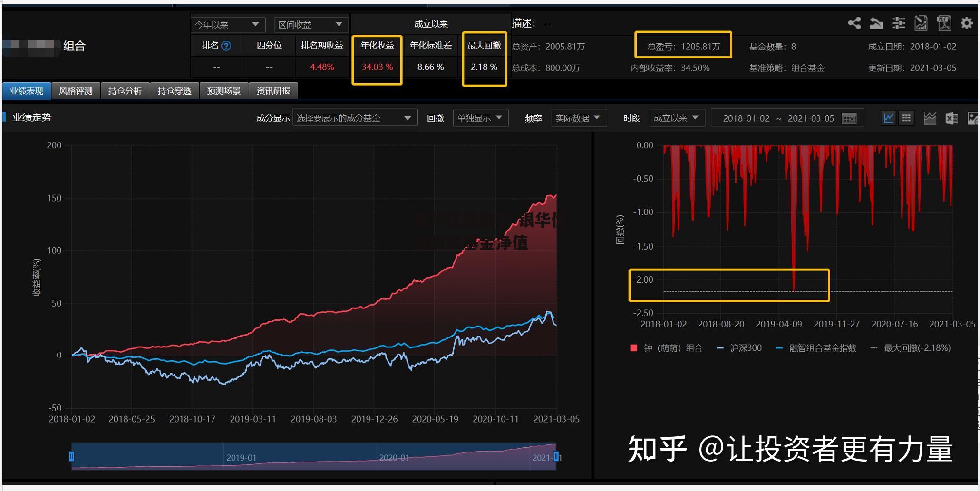
Task: Click the 总资产: 2005.81万 text
Action: tap(548, 47)
